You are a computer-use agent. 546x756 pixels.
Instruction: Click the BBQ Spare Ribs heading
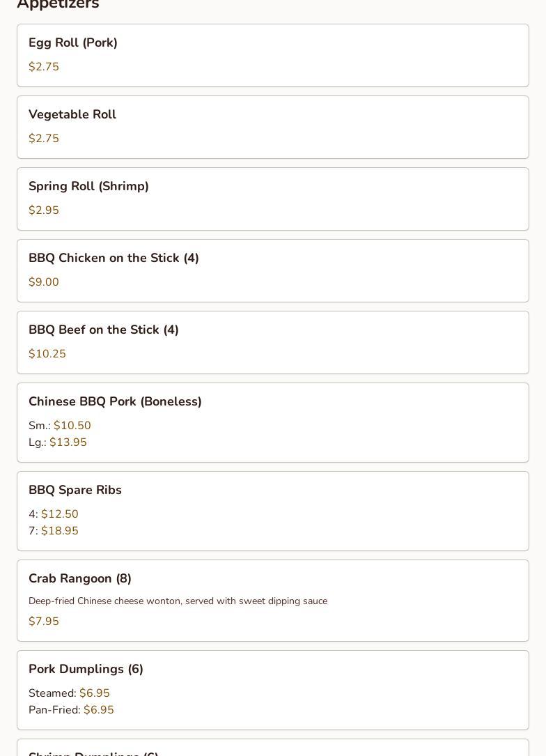(x=75, y=491)
